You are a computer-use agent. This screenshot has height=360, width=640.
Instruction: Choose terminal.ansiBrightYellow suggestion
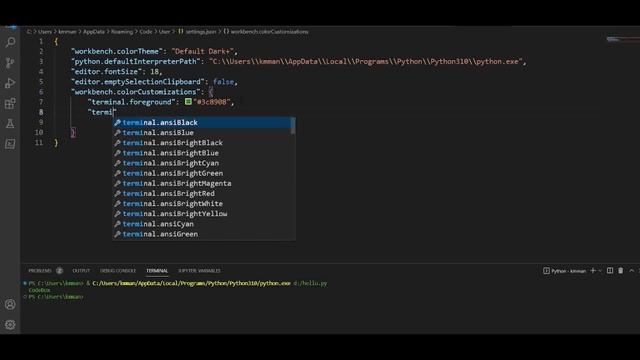point(203,214)
